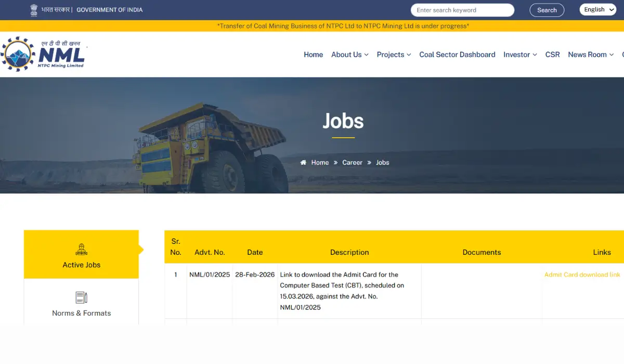
Task: Click inside the search keyword field
Action: [x=462, y=10]
